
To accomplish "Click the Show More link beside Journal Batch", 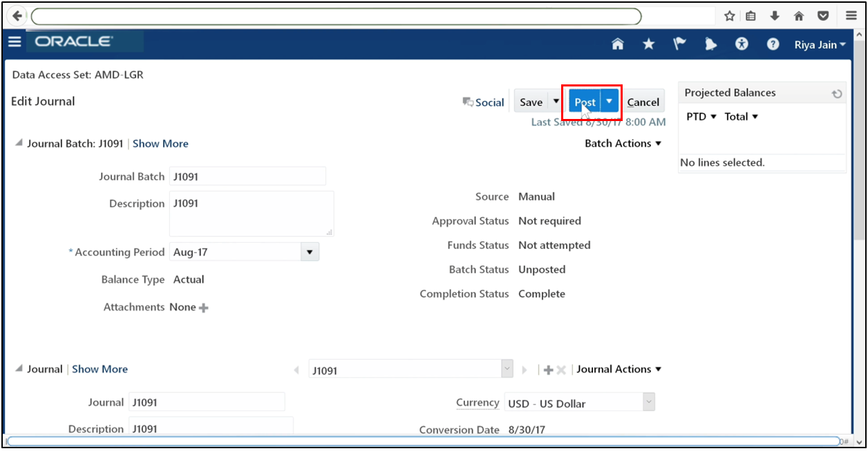I will tap(160, 143).
